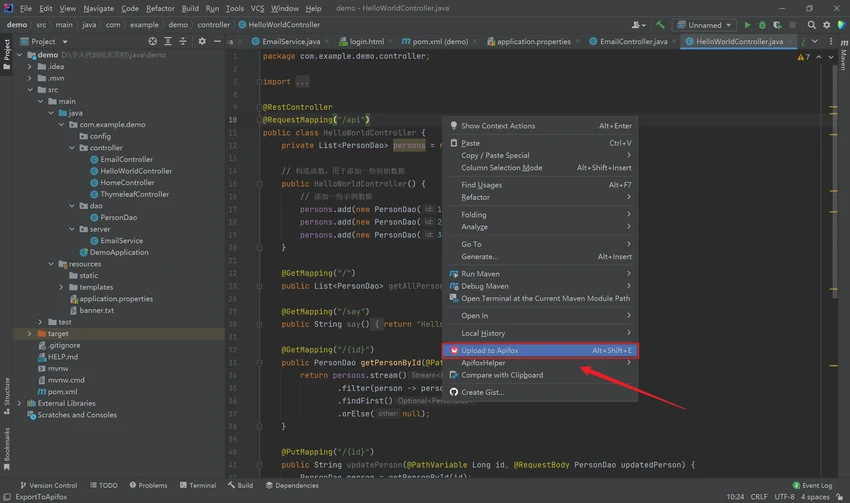This screenshot has width=850, height=503.
Task: Open Search Everywhere magnifier icon
Action: tap(812, 25)
